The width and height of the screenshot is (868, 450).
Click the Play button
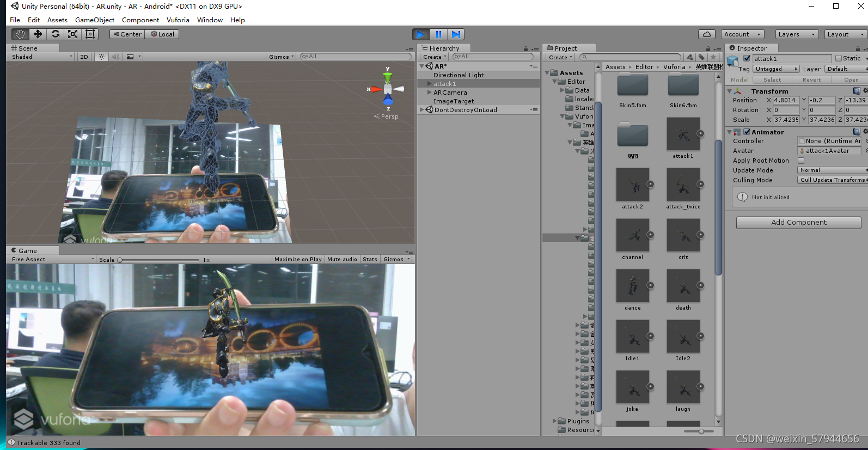pyautogui.click(x=421, y=34)
